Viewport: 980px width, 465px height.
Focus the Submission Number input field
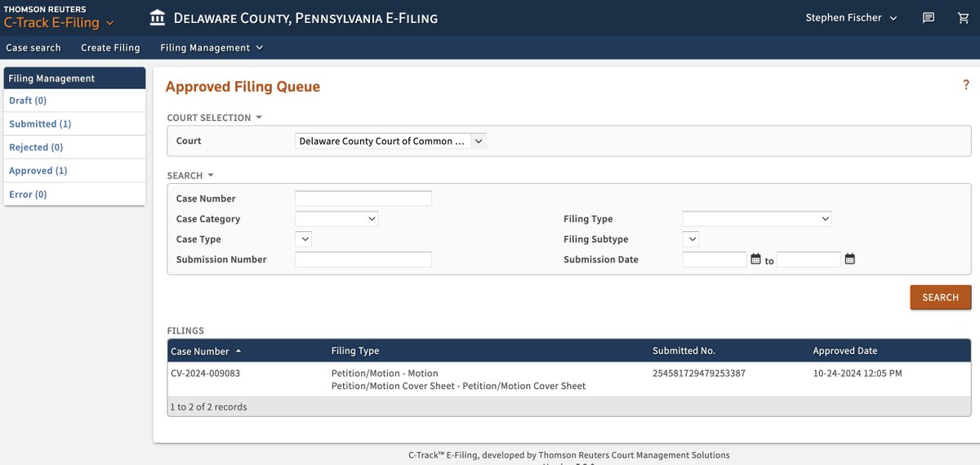point(363,260)
